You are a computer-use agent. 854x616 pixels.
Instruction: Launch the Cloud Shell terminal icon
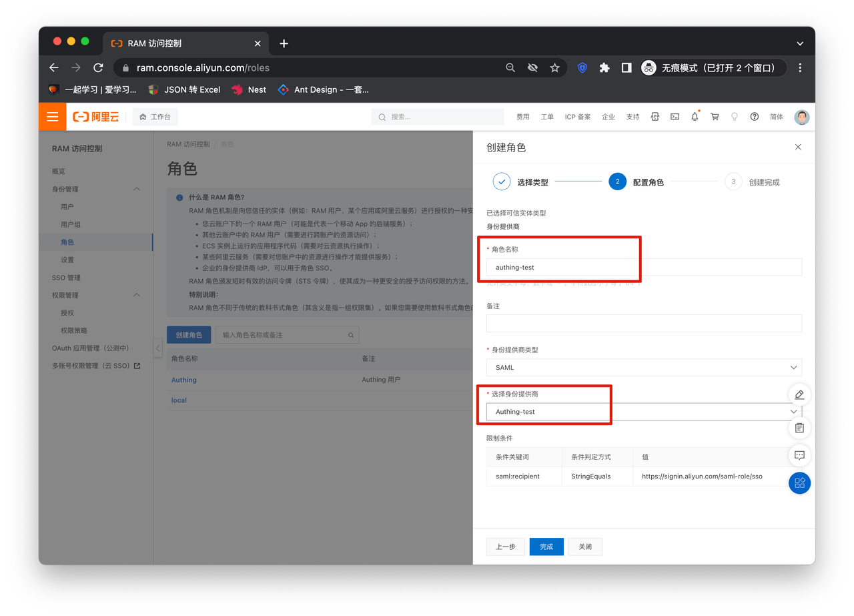coord(675,117)
